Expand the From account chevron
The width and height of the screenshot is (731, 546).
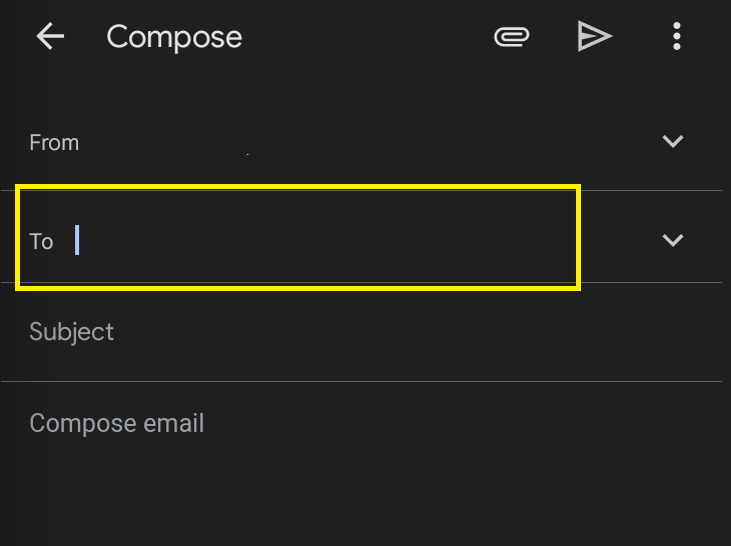673,141
